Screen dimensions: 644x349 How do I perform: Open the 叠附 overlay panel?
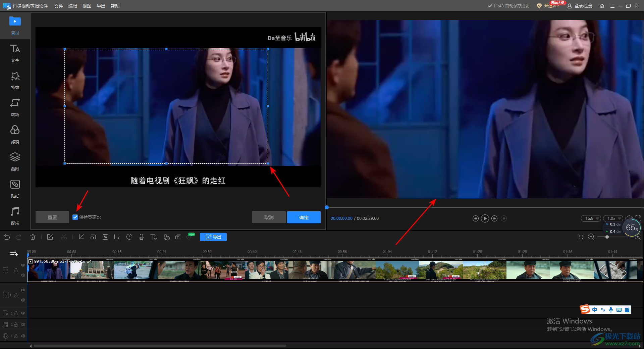pyautogui.click(x=15, y=162)
